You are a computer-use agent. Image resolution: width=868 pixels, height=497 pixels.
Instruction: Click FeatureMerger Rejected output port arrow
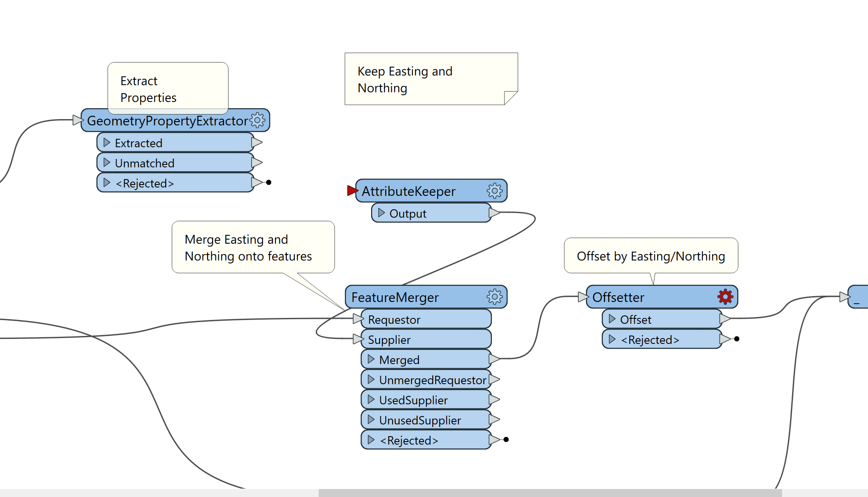point(494,440)
